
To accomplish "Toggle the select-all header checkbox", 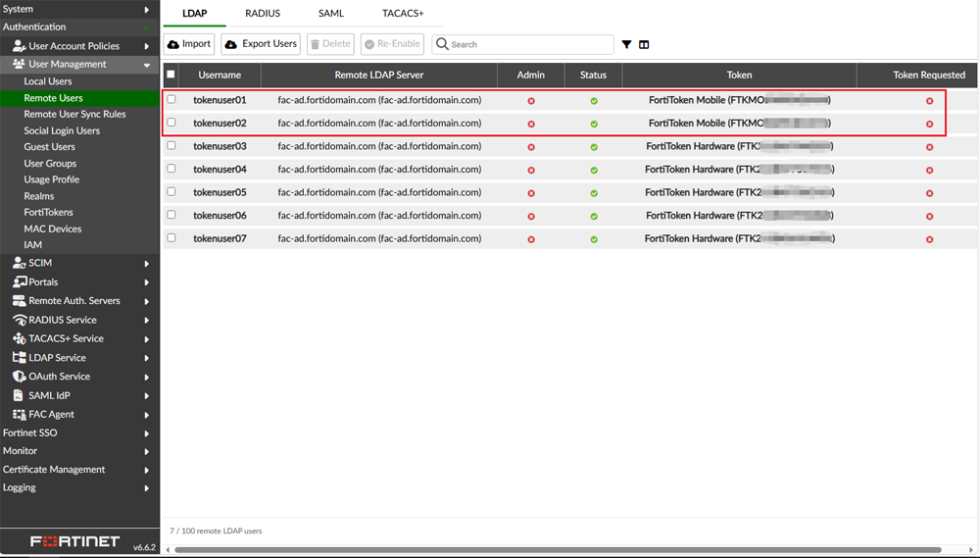I will [171, 75].
